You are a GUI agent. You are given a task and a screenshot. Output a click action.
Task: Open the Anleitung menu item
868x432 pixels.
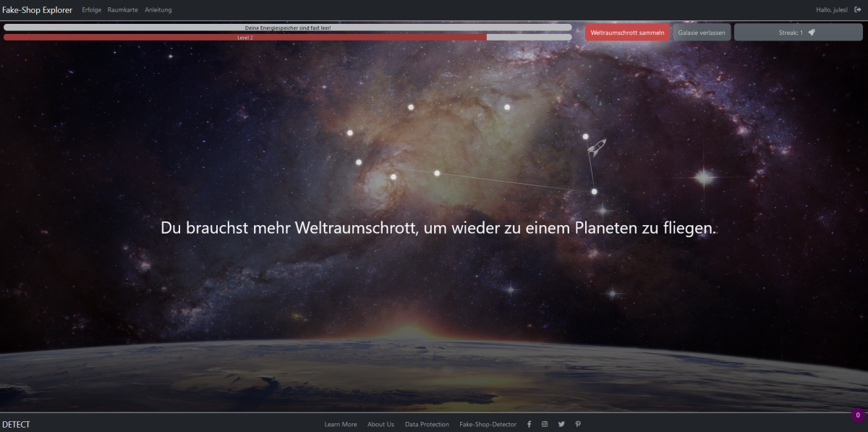click(158, 9)
